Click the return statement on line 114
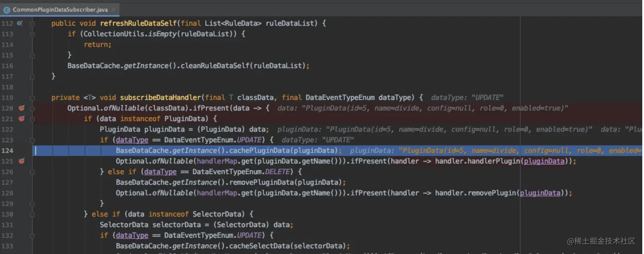 click(98, 45)
